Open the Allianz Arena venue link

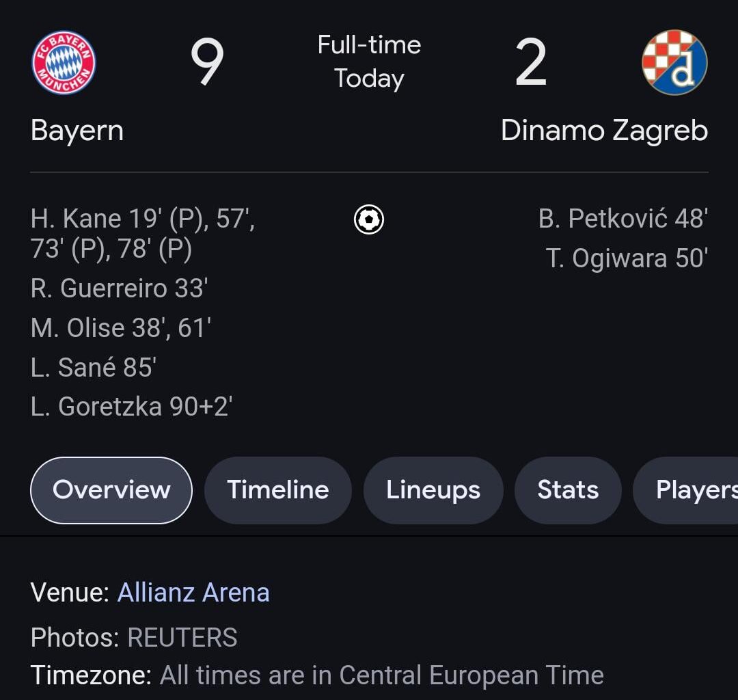tap(193, 593)
